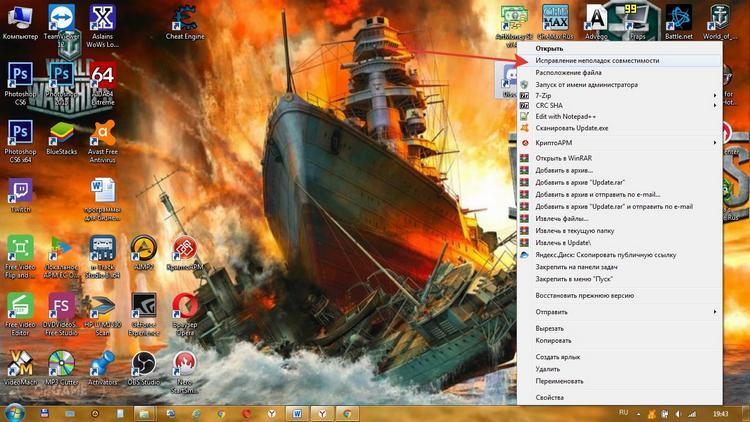The height and width of the screenshot is (422, 750).
Task: Launch the Advego desktop shortcut
Action: coord(596,23)
